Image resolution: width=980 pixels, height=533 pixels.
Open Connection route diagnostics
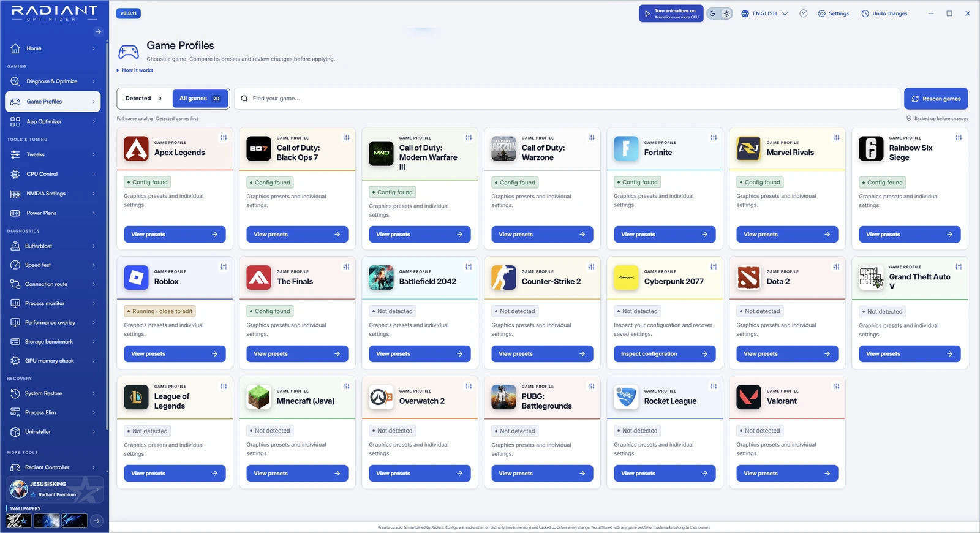53,284
